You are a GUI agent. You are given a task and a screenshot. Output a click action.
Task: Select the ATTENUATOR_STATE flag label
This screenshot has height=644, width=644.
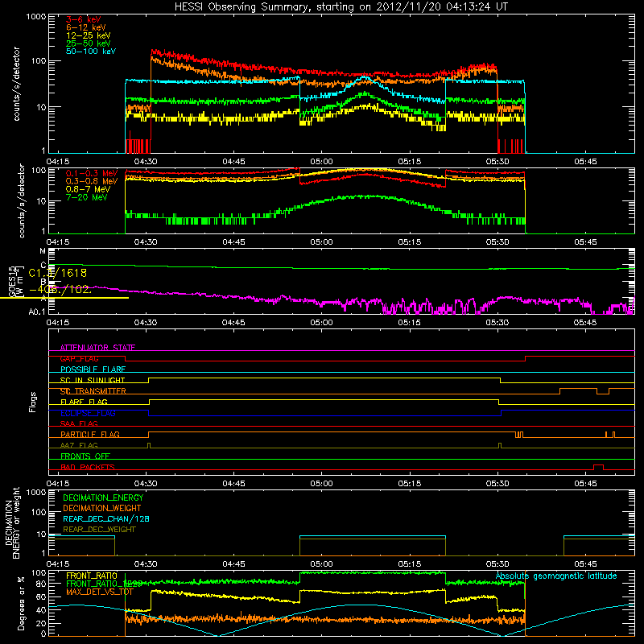[97, 348]
